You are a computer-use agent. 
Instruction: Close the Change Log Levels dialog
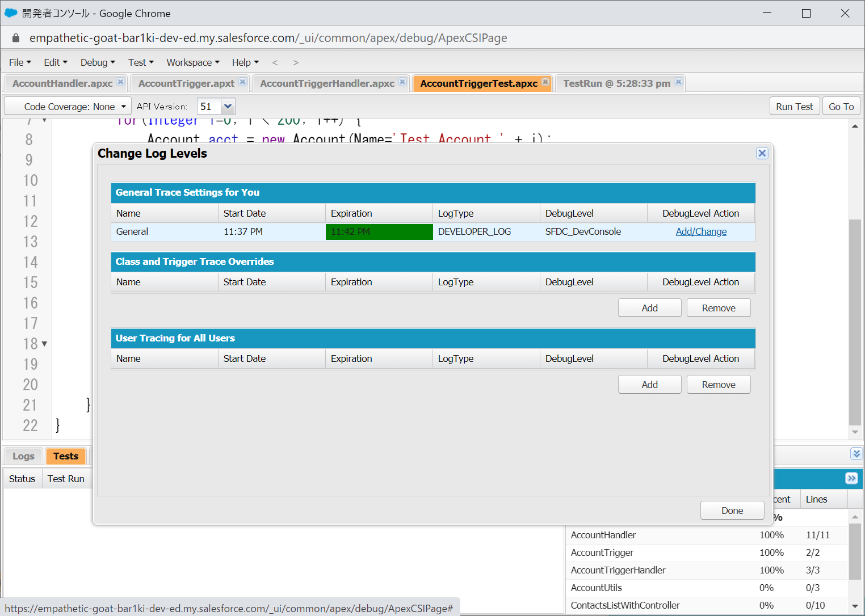click(762, 153)
